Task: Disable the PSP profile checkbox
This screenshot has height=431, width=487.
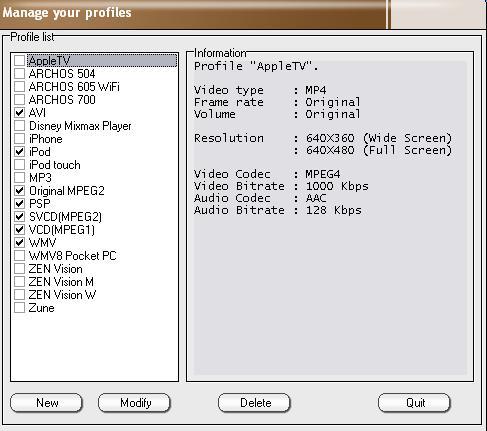Action: [x=19, y=204]
